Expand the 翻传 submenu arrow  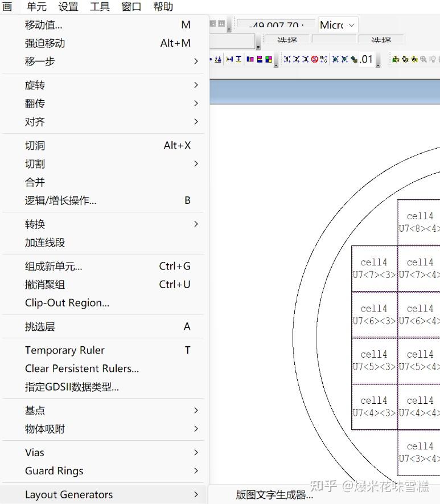click(196, 103)
